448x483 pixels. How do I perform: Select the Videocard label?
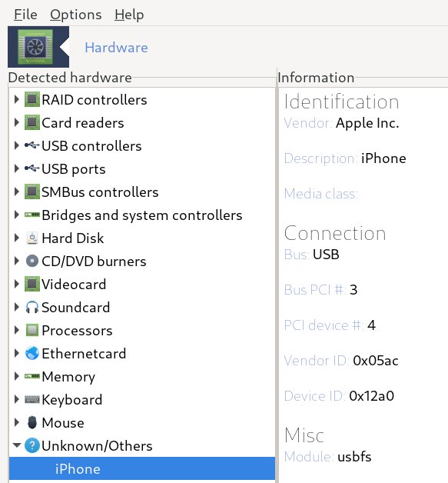tap(74, 285)
